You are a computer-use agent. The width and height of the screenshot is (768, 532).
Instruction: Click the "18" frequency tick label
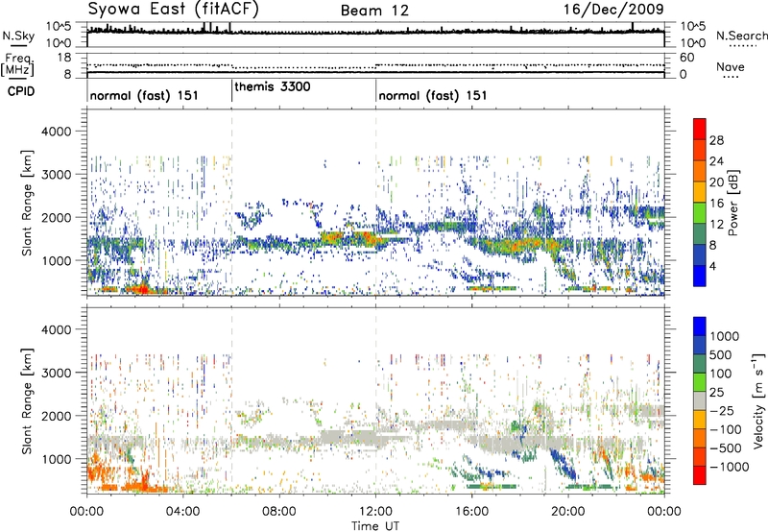tap(64, 58)
